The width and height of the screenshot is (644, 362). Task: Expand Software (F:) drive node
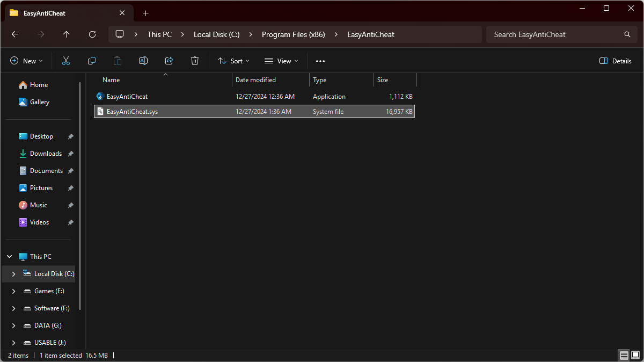pos(14,308)
